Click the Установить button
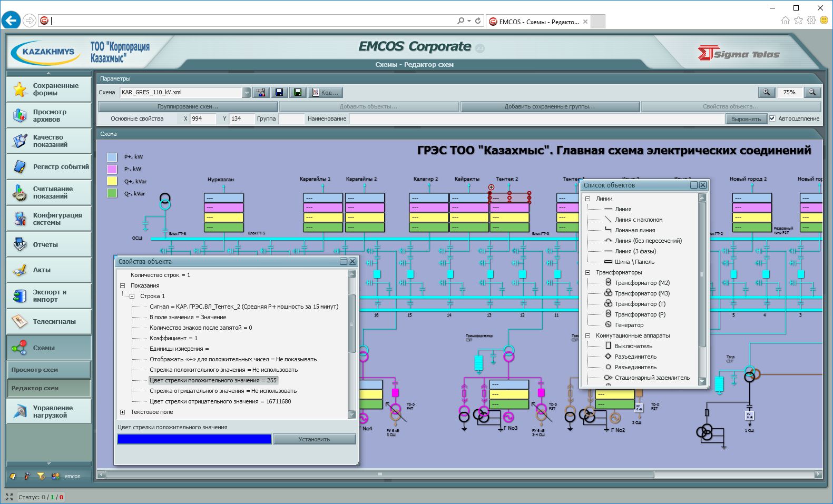Screen dimensions: 833x504 [315, 439]
